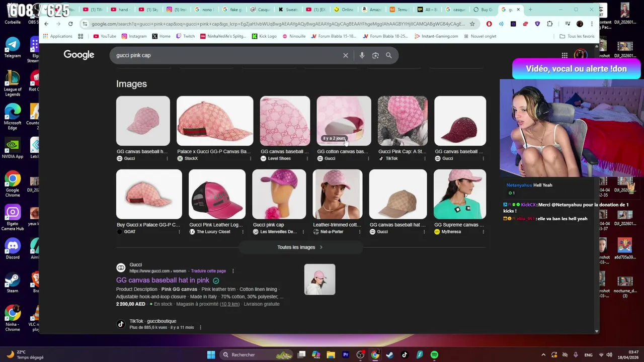Viewport: 644px width, 362px height.
Task: Open File Explorer from the taskbar
Action: click(x=331, y=355)
